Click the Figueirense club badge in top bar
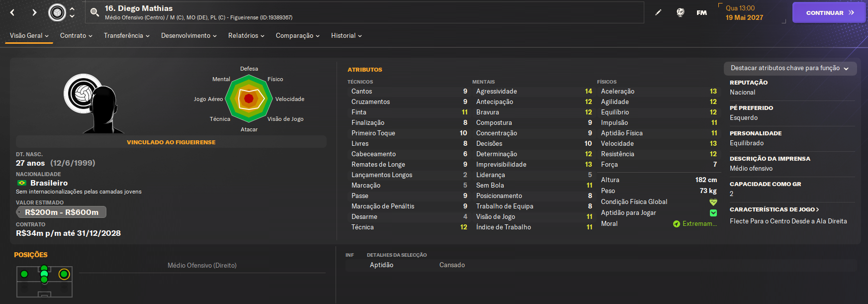The image size is (868, 304). (x=57, y=12)
